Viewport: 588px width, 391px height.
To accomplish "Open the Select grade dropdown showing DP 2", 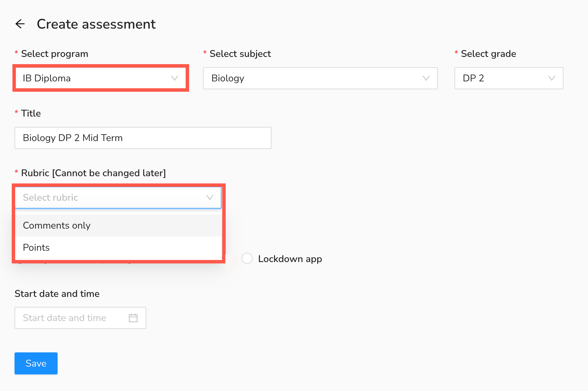I will click(x=509, y=78).
